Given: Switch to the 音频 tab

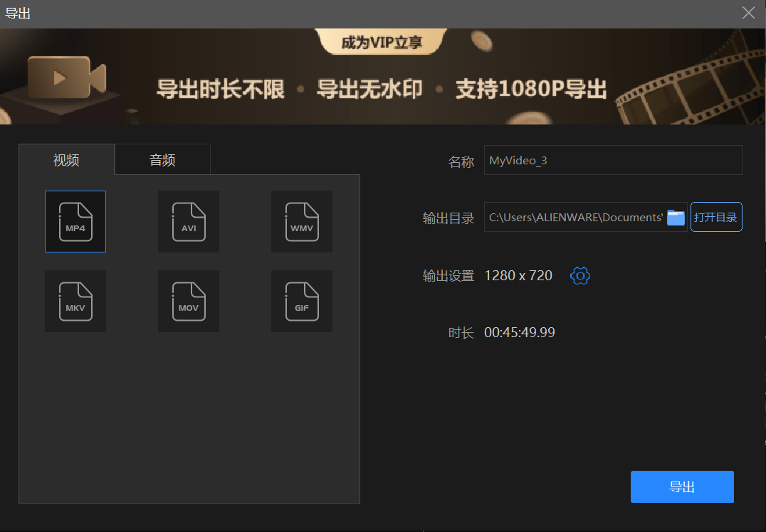Looking at the screenshot, I should point(162,159).
